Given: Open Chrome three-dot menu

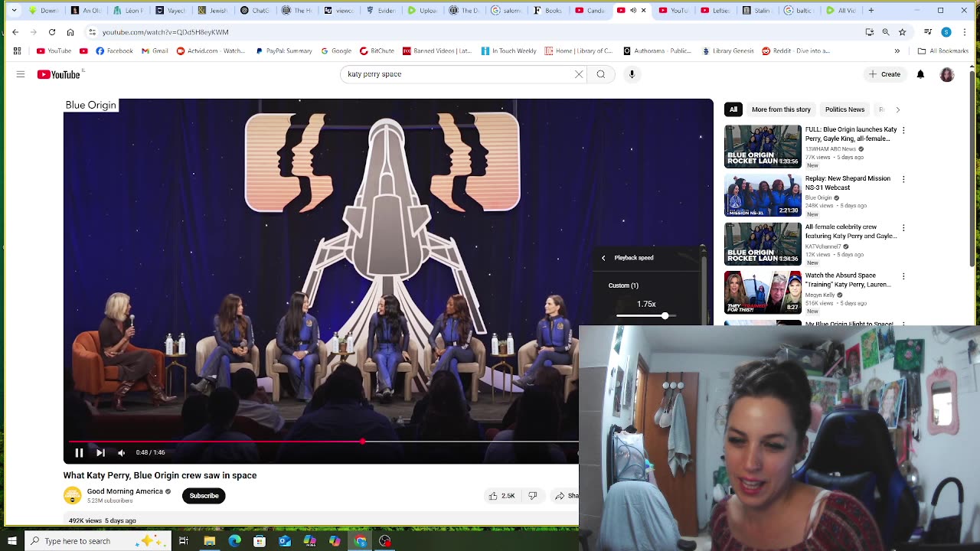Looking at the screenshot, I should point(965,32).
